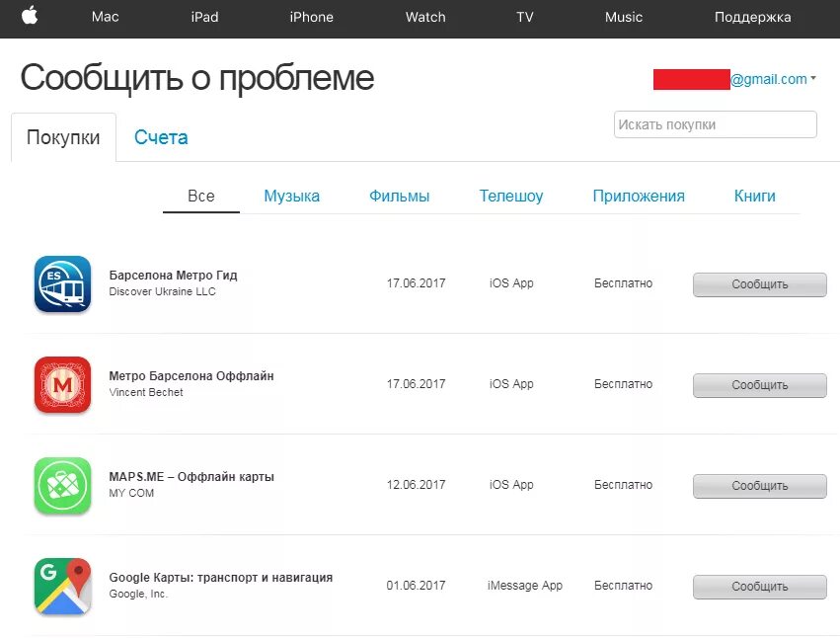Click iOS App label for Метро Барселона Оффлайн
The width and height of the screenshot is (840, 638).
(511, 384)
